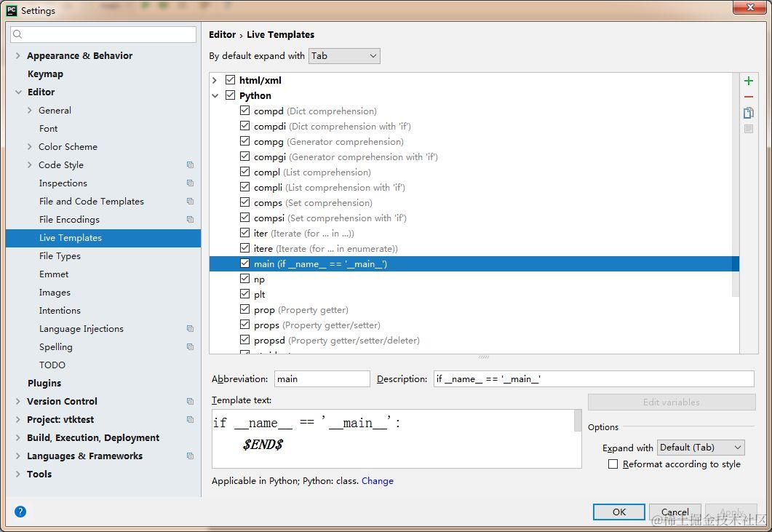The width and height of the screenshot is (772, 532).
Task: Collapse the Editor section arrow
Action: 18,92
